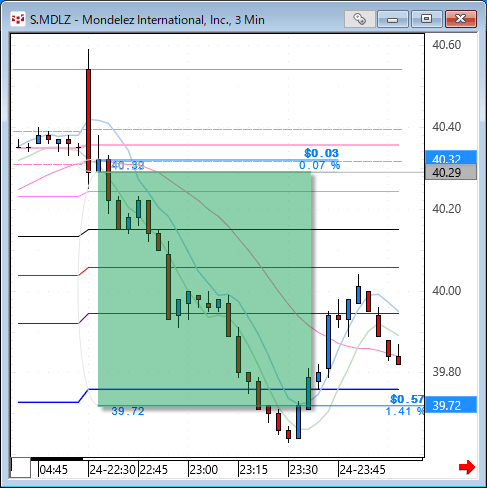The width and height of the screenshot is (487, 488).
Task: Click the 0.07 % measurement label
Action: pyautogui.click(x=320, y=165)
